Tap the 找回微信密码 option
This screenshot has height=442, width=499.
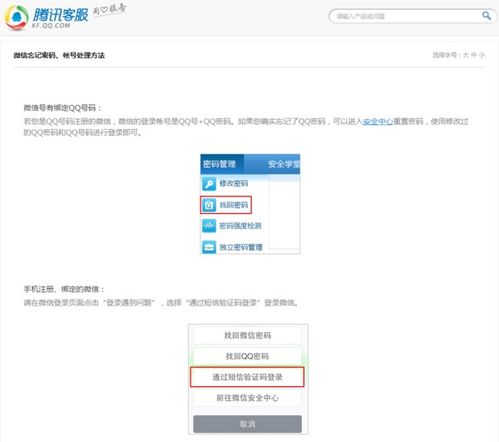pos(247,335)
